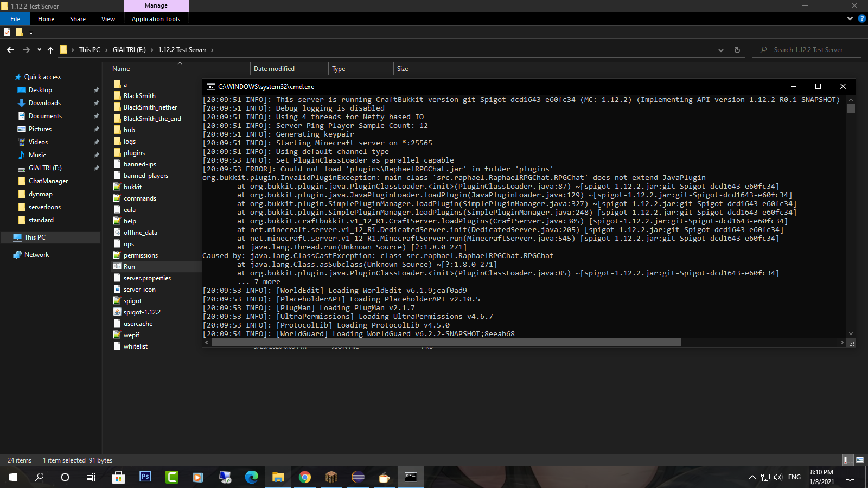Open the View ribbon tab
The height and width of the screenshot is (488, 868).
pos(108,19)
